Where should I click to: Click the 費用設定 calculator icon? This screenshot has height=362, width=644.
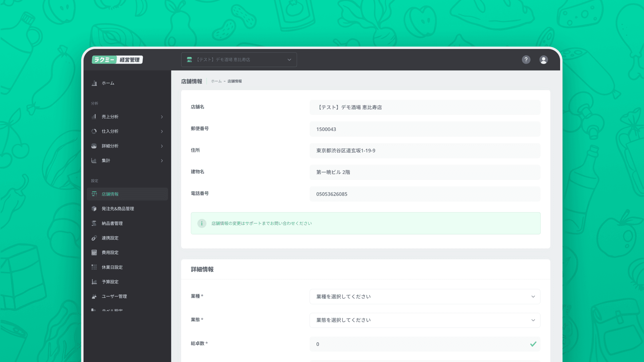(94, 253)
